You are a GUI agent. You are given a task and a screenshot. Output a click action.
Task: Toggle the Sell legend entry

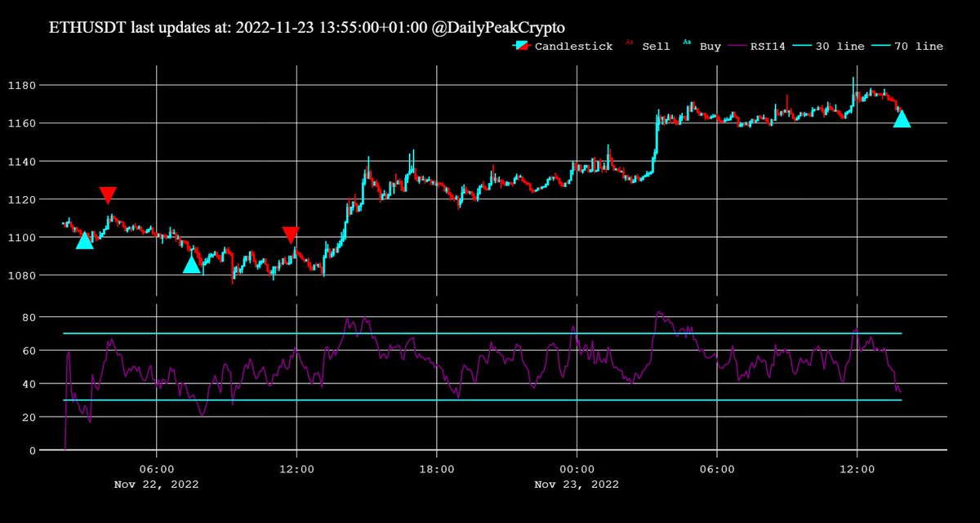pos(648,47)
